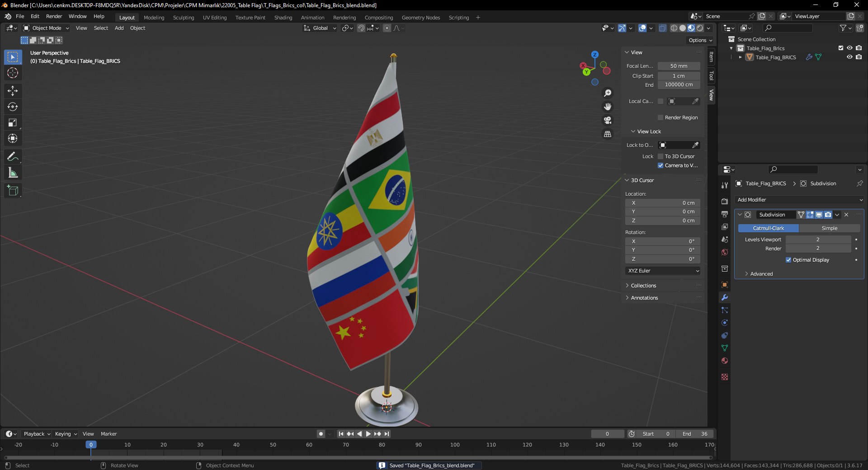The height and width of the screenshot is (470, 868).
Task: Enable Lock To 3D Cursor checkbox
Action: pyautogui.click(x=660, y=156)
